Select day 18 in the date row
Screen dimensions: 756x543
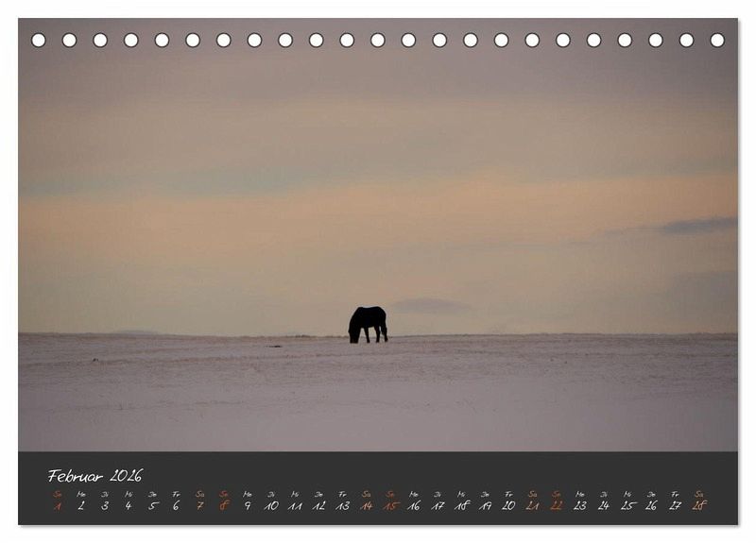click(x=461, y=505)
